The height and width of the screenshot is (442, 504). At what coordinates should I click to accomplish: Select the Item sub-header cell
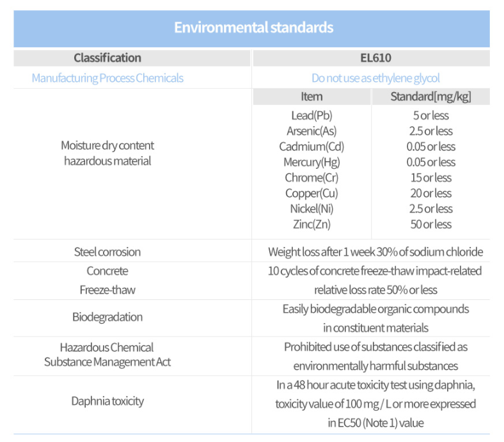[x=311, y=97]
